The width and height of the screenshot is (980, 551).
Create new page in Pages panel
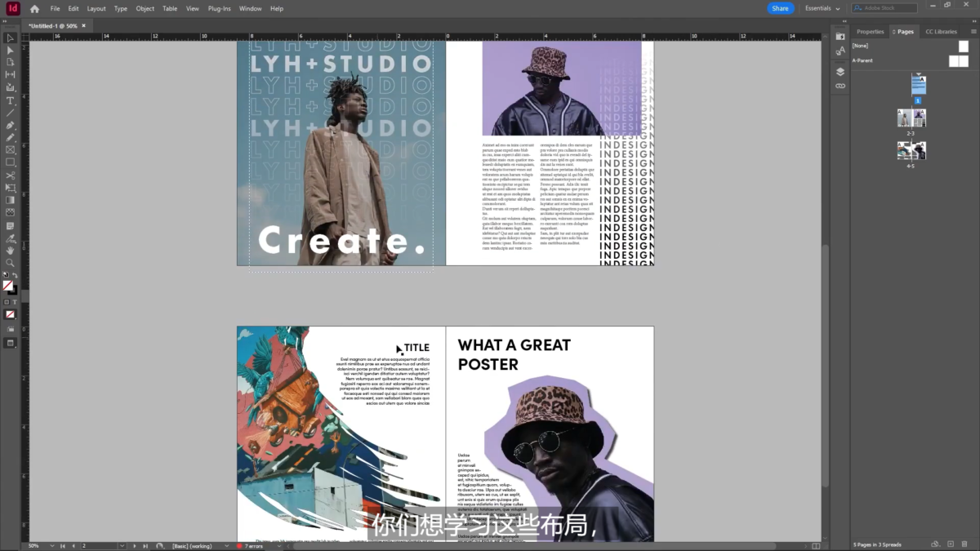coord(950,544)
